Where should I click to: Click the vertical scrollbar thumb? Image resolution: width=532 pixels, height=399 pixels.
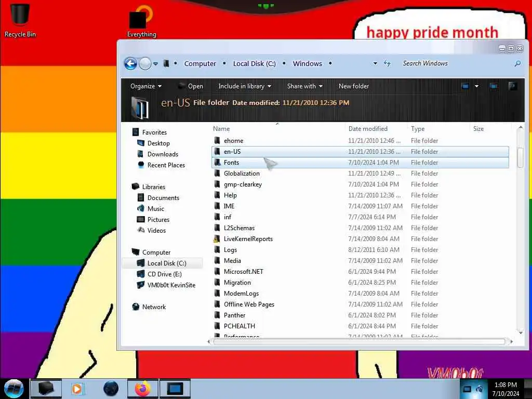click(x=521, y=157)
